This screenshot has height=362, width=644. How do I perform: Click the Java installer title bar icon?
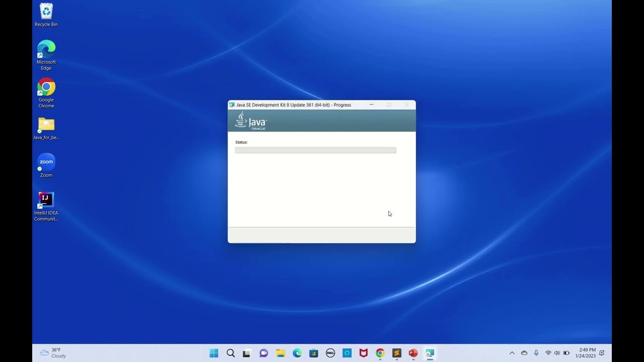232,105
